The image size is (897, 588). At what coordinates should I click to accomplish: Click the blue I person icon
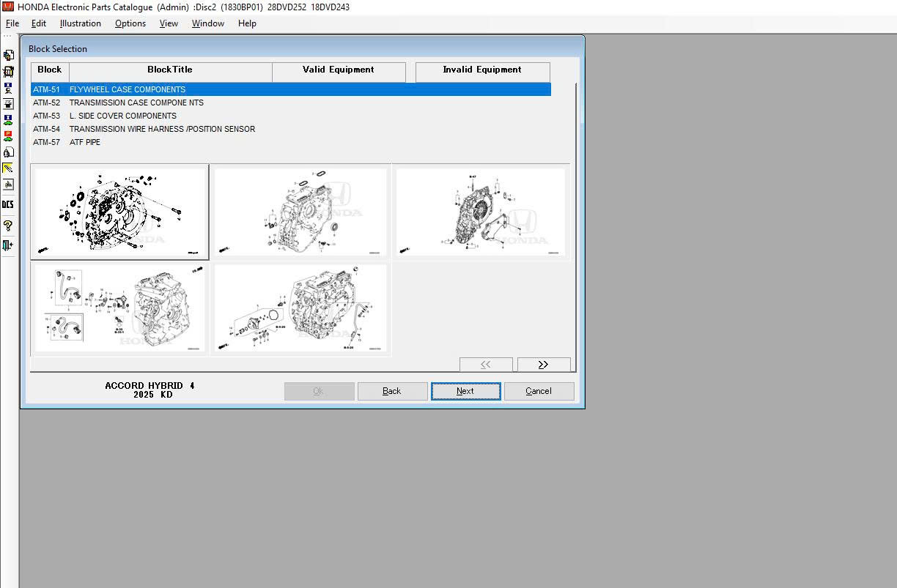point(8,88)
